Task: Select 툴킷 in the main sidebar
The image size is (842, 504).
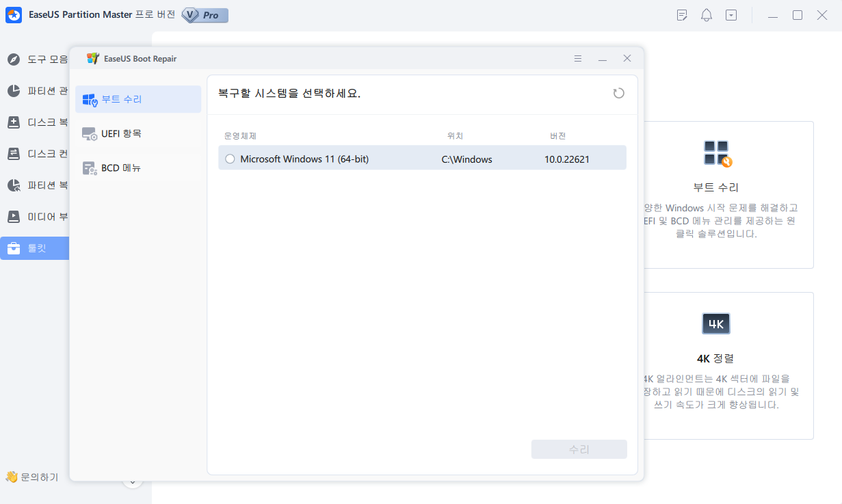Action: [35, 248]
